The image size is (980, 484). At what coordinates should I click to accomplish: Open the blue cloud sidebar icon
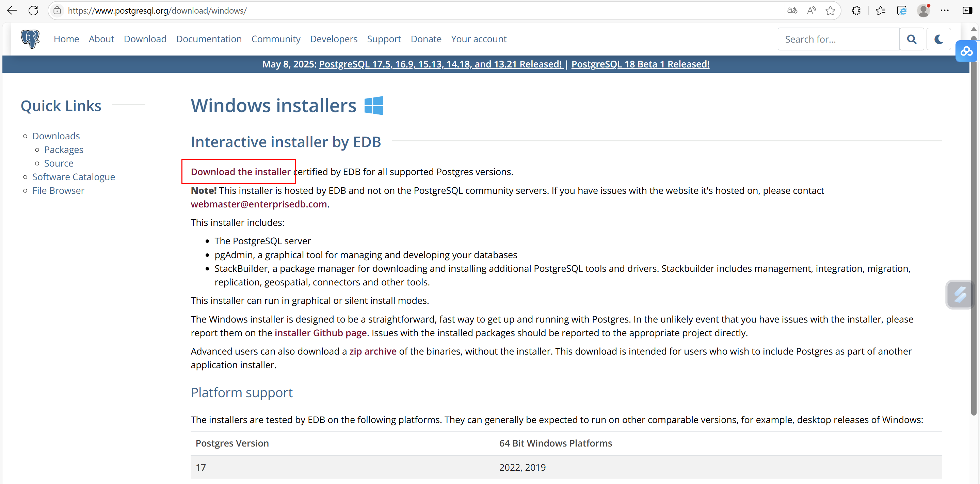pos(966,51)
